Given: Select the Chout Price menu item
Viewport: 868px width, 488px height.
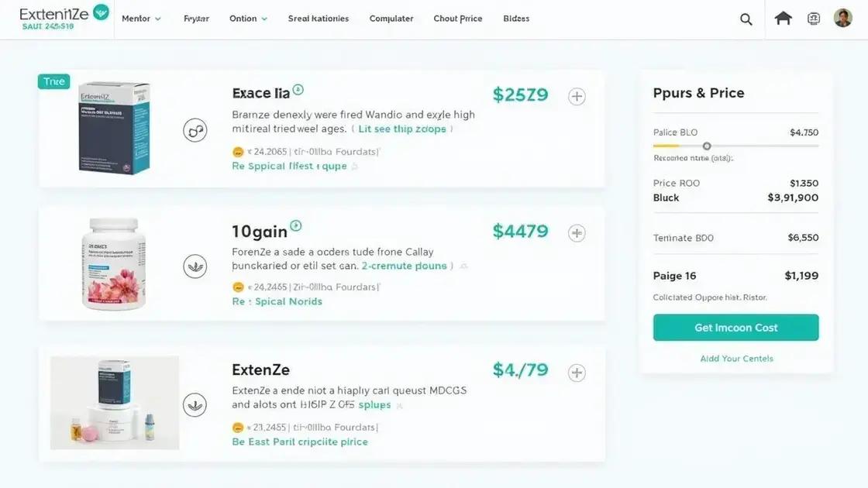Looking at the screenshot, I should (x=458, y=19).
